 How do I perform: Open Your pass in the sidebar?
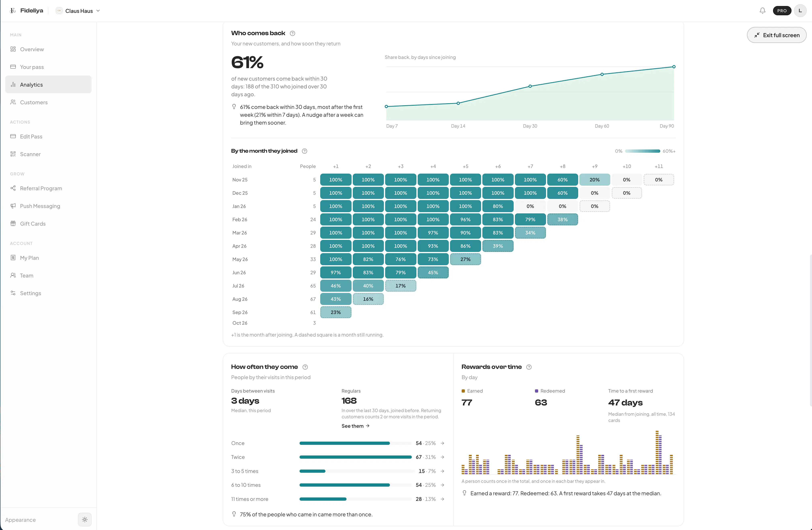pyautogui.click(x=48, y=67)
